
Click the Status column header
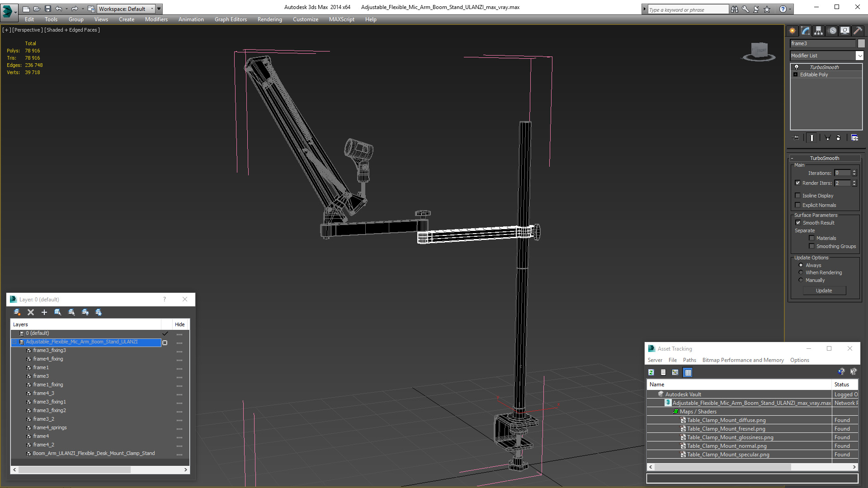tap(845, 385)
